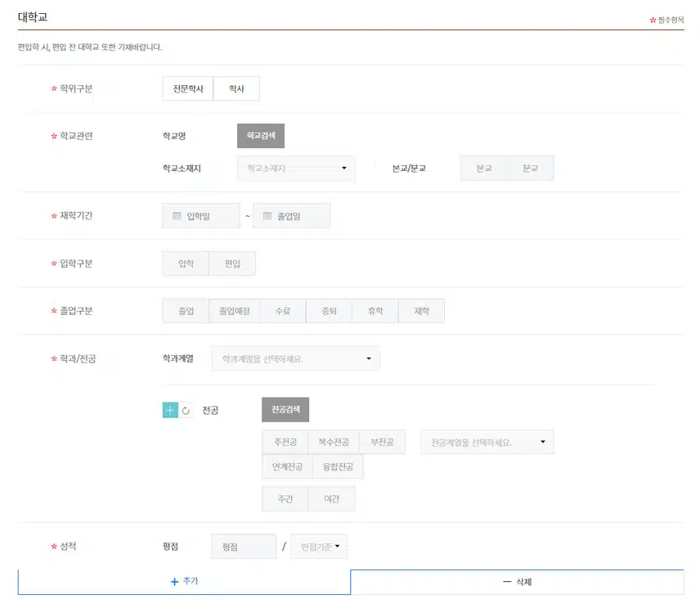The image size is (700, 608).
Task: Click the + 추가 button
Action: tap(184, 582)
